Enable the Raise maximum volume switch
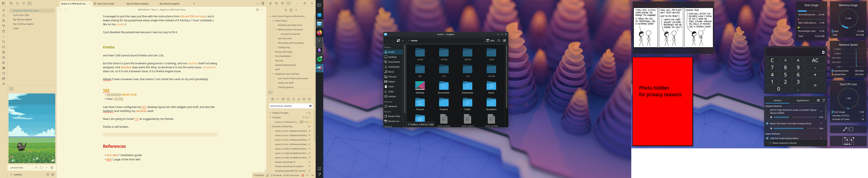Image resolution: width=868 pixels, height=178 pixels. coord(769,143)
